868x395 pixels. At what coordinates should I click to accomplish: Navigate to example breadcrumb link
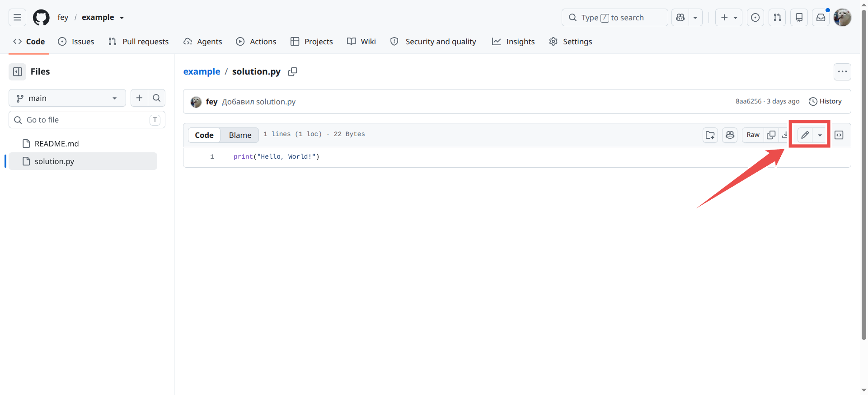(202, 71)
